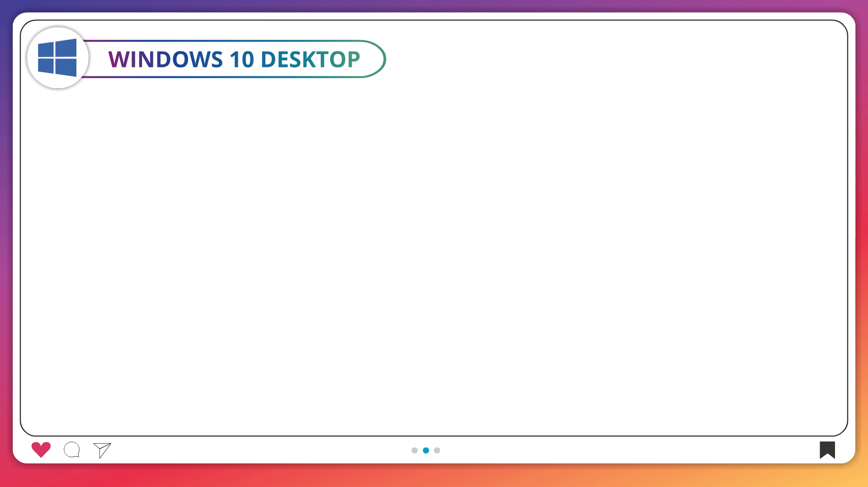Go to the first slide via the left gray dot
Image resolution: width=868 pixels, height=487 pixels.
pyautogui.click(x=415, y=450)
